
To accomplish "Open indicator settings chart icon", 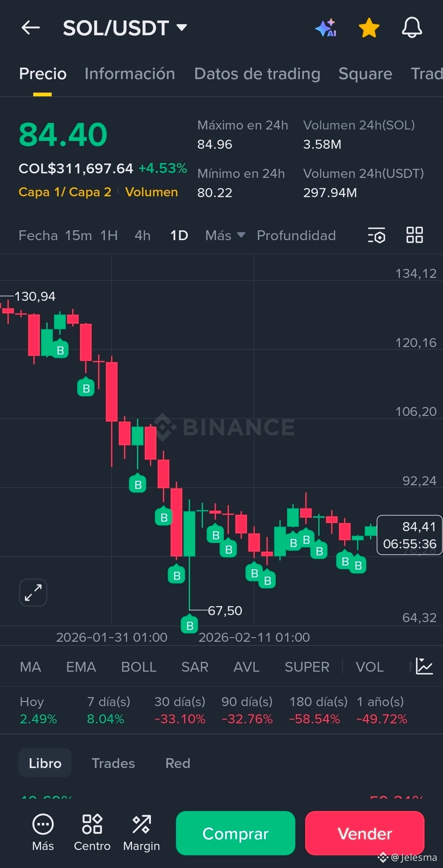I will (x=424, y=666).
